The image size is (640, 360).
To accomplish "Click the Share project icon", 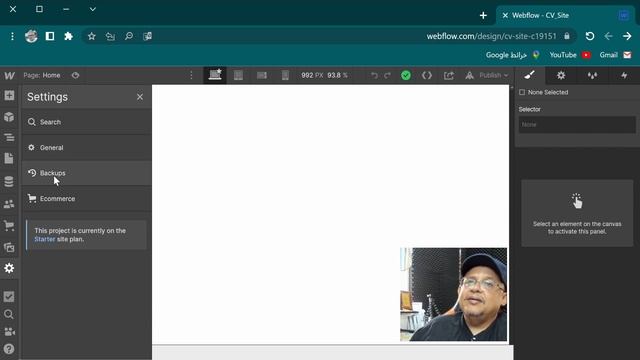I will point(449,75).
